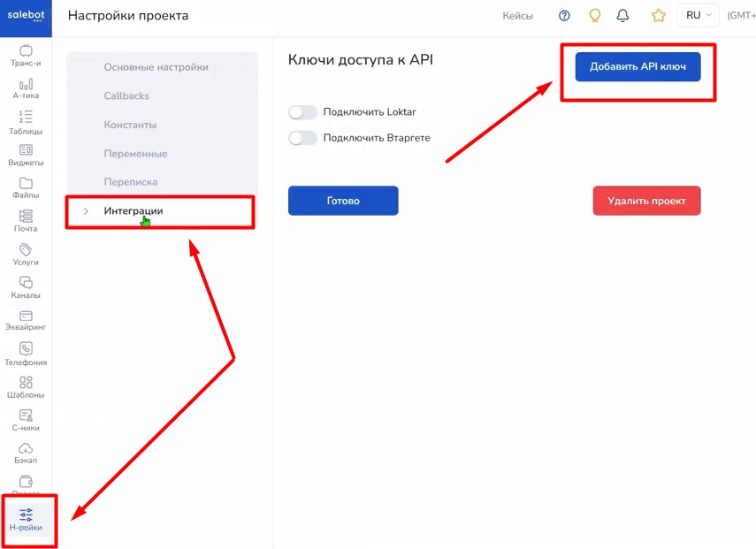Expand the Интеграции section chevron
Viewport: 756px width, 549px height.
click(x=86, y=211)
